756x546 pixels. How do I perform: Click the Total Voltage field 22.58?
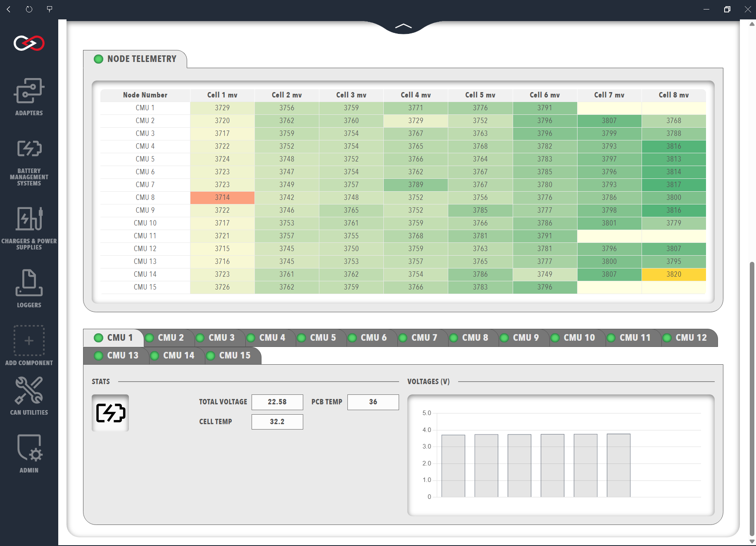(x=277, y=402)
